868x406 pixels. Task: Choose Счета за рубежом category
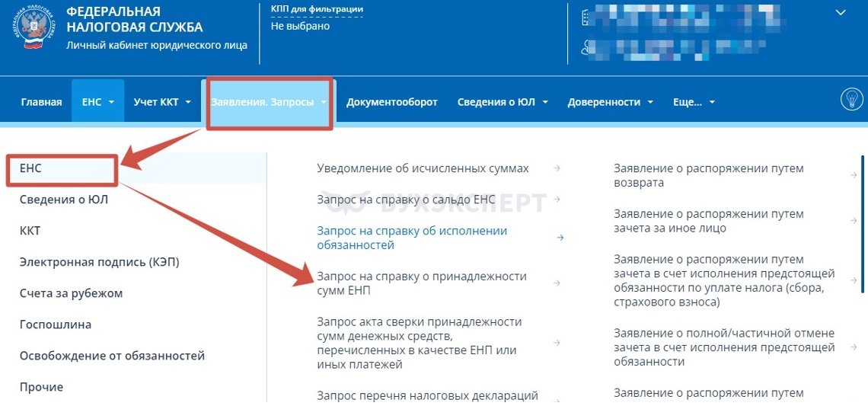(71, 293)
